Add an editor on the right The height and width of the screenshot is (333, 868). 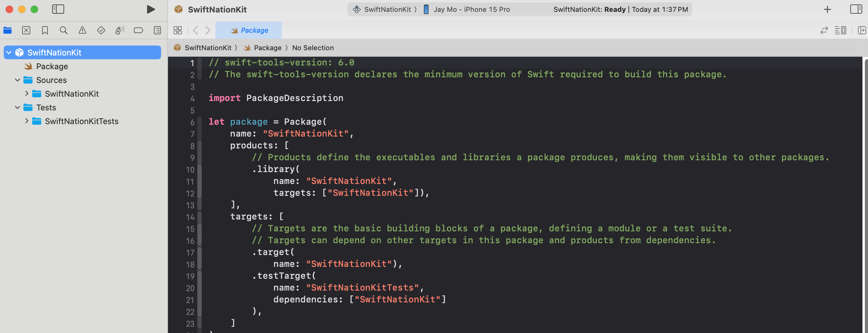coord(861,30)
